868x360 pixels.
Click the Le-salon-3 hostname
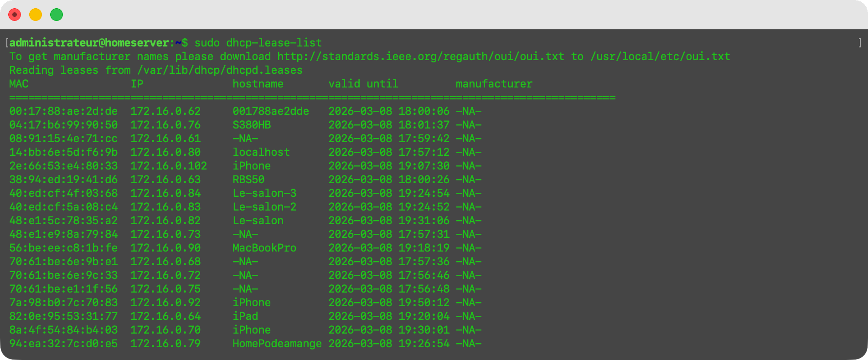(264, 193)
